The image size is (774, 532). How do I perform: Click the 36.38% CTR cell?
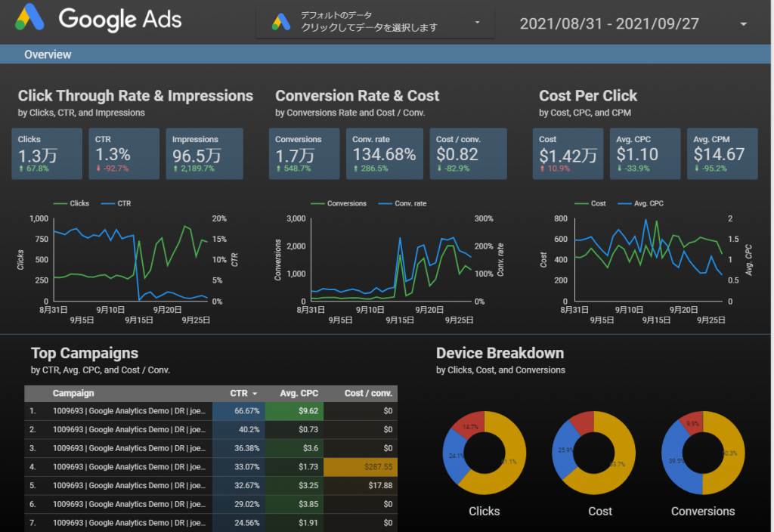tap(239, 449)
